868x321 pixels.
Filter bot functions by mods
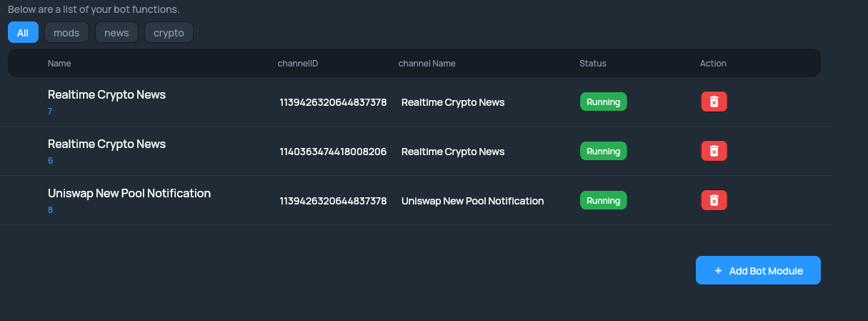click(66, 33)
